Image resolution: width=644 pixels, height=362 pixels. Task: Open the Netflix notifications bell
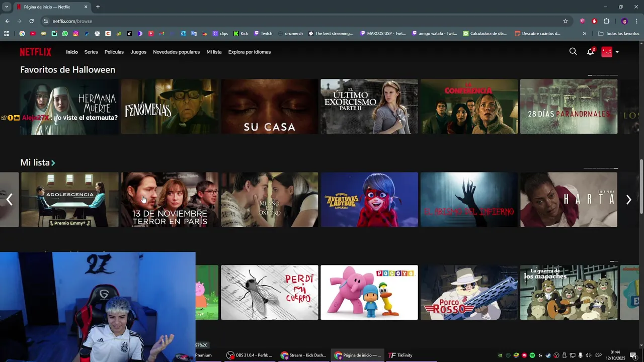[x=591, y=52]
